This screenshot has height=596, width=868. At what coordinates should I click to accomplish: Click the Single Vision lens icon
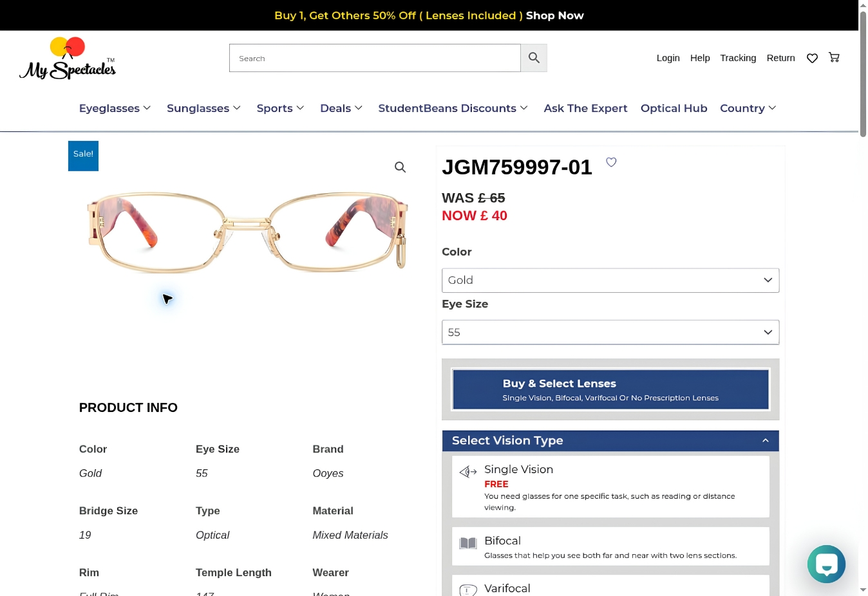[x=468, y=472]
